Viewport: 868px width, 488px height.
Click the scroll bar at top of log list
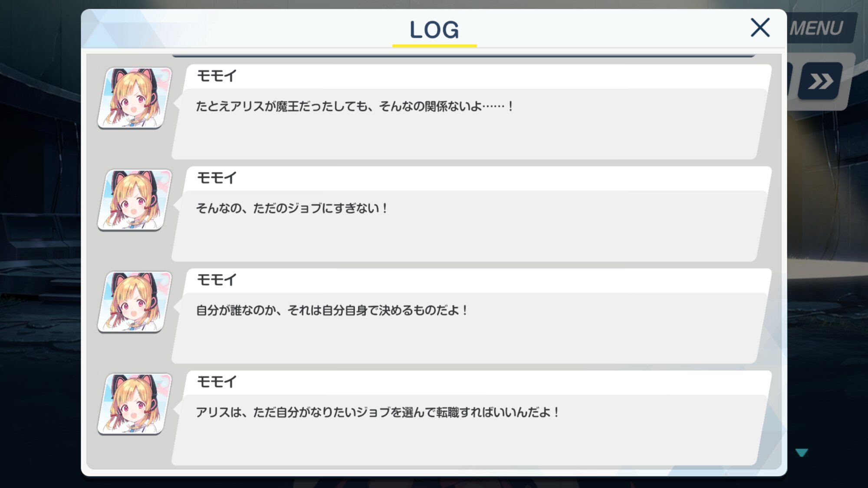pos(464,56)
